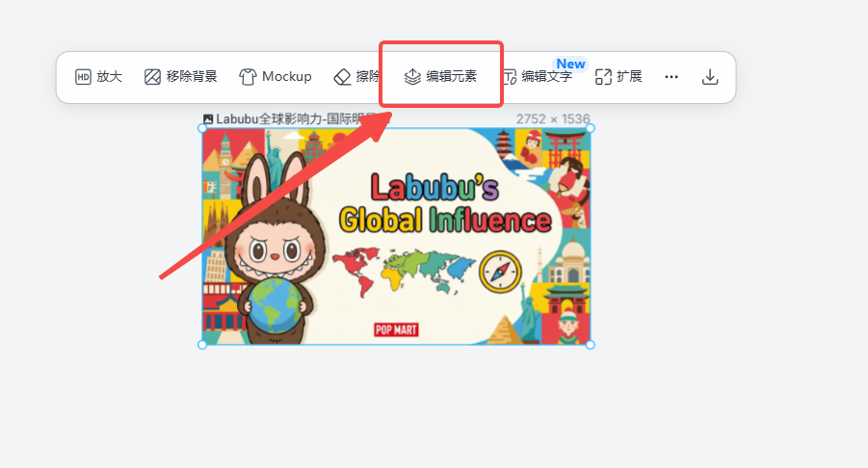Click the 2752 × 1536 dimensions text

tap(553, 119)
